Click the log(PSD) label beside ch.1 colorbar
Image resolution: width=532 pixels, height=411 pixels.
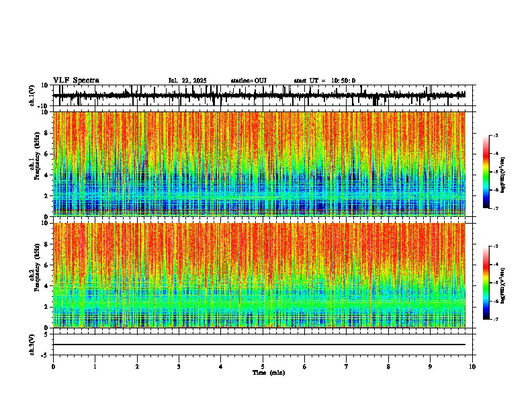(503, 175)
